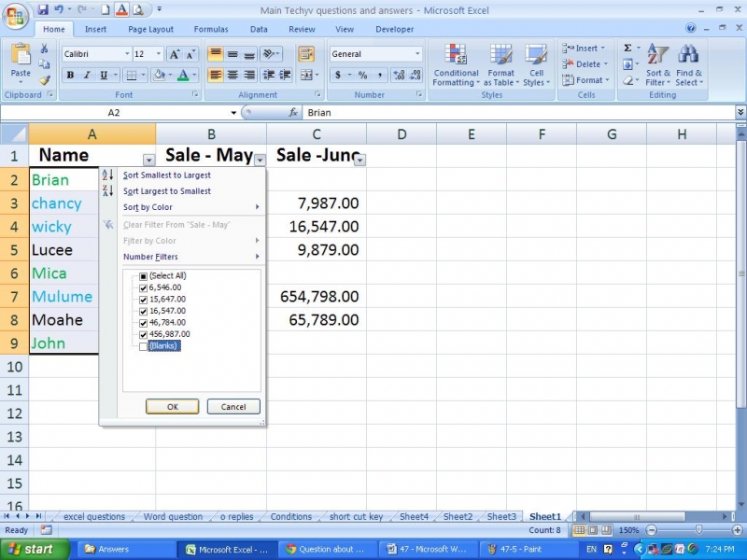Click Cancel in the filter menu
The width and height of the screenshot is (747, 560).
click(233, 406)
